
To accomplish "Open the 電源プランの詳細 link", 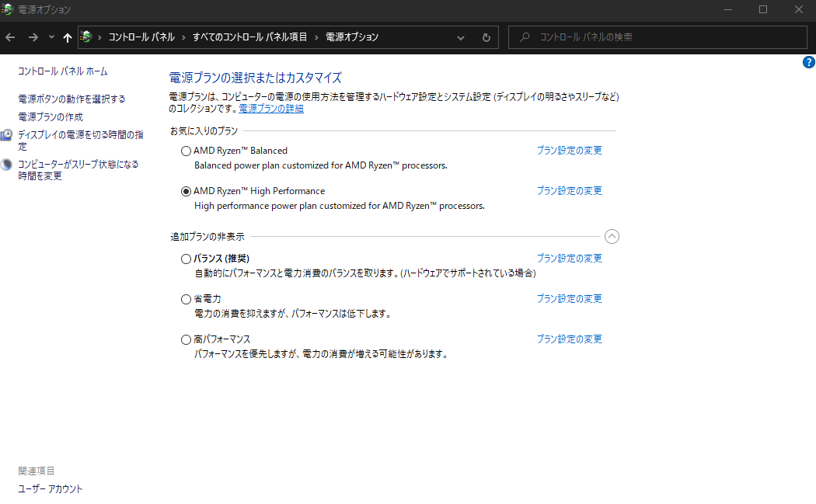I will pos(271,109).
